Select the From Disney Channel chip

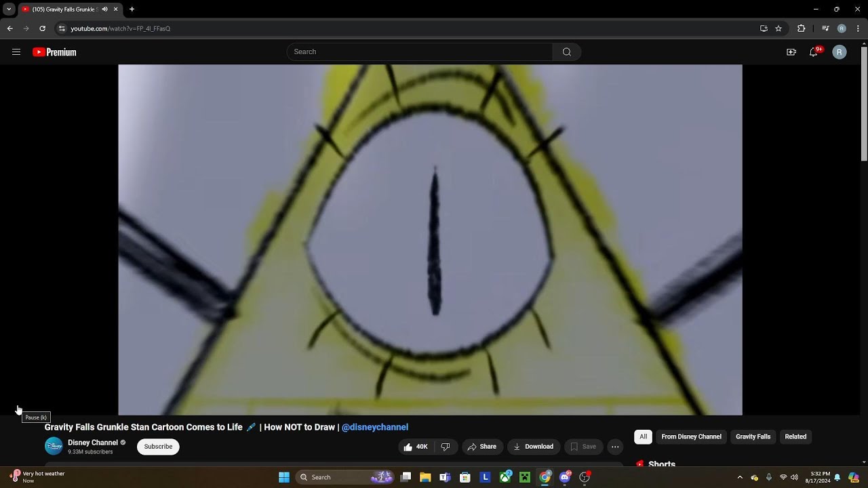[691, 436]
